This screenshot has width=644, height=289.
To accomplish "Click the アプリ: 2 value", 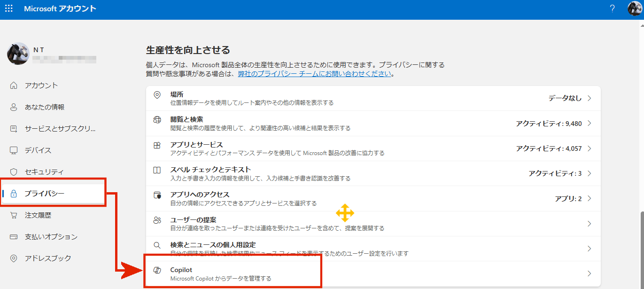I will [x=568, y=199].
